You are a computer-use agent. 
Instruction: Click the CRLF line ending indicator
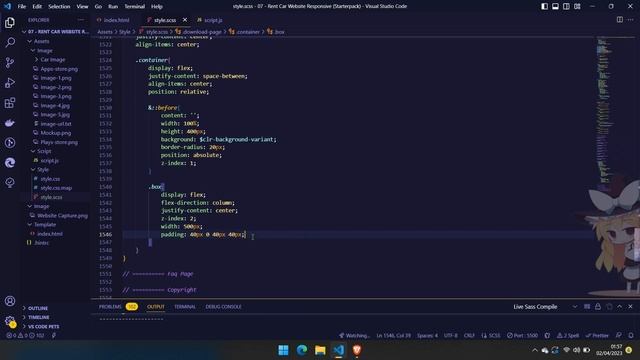(469, 336)
